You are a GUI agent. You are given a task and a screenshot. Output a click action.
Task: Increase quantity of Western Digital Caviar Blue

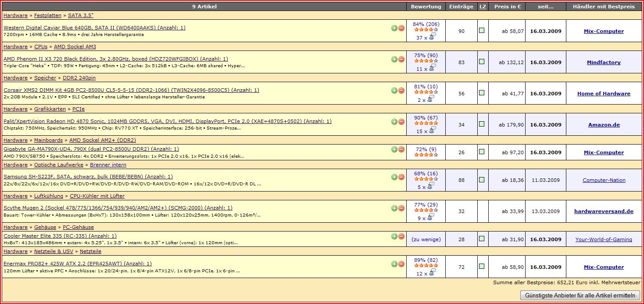[394, 28]
